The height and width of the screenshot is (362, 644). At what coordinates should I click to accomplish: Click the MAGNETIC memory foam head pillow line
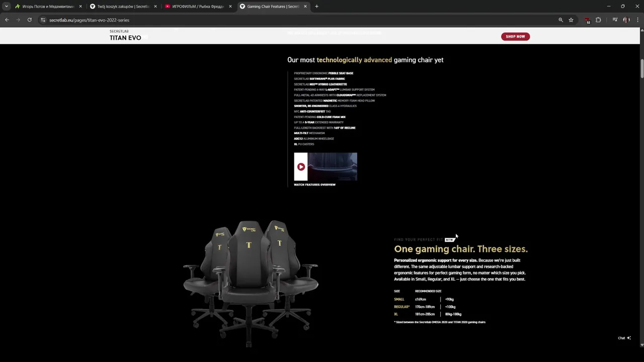[335, 101]
